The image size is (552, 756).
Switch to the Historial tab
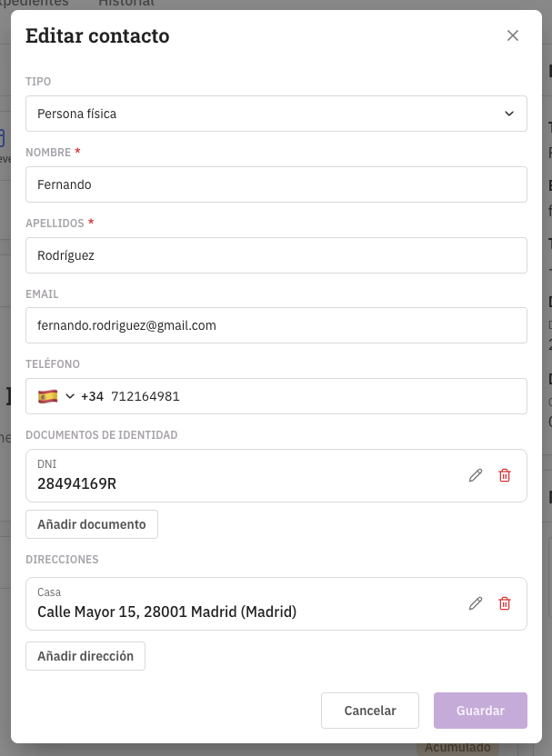(x=125, y=4)
